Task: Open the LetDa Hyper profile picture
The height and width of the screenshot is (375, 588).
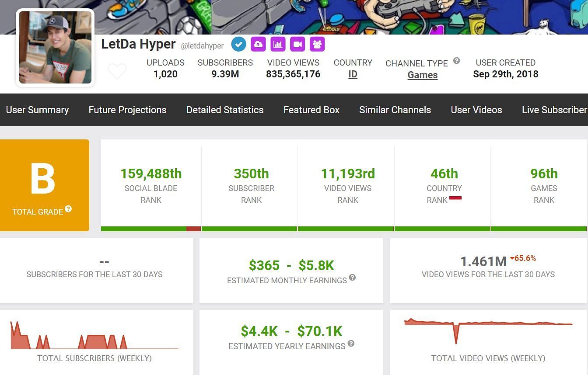Action: (x=55, y=47)
